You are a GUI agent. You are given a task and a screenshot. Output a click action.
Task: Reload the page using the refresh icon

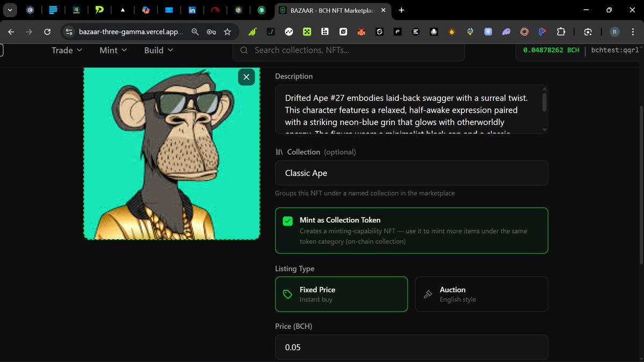coord(47,32)
